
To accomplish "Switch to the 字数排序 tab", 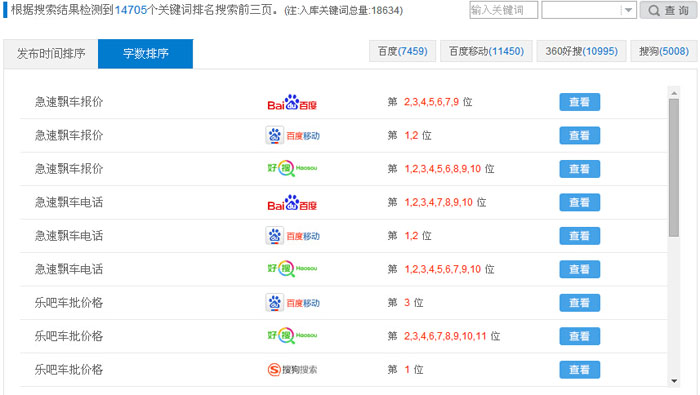I will [146, 54].
